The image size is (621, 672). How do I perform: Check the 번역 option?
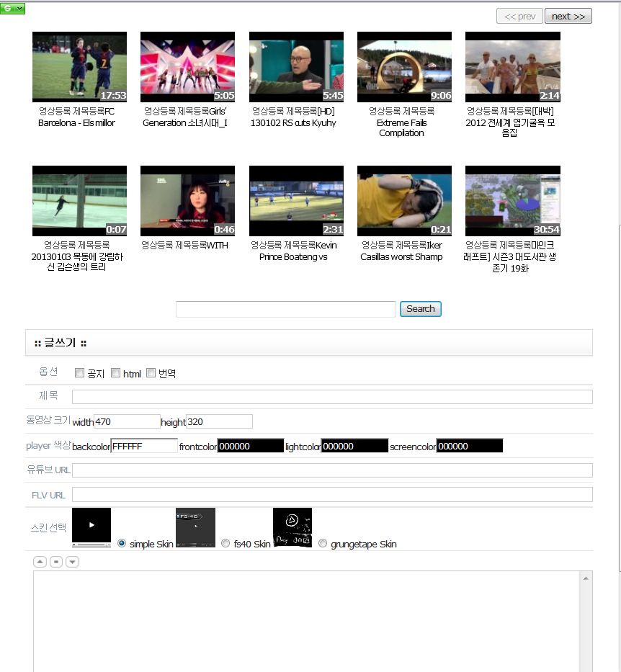(151, 373)
